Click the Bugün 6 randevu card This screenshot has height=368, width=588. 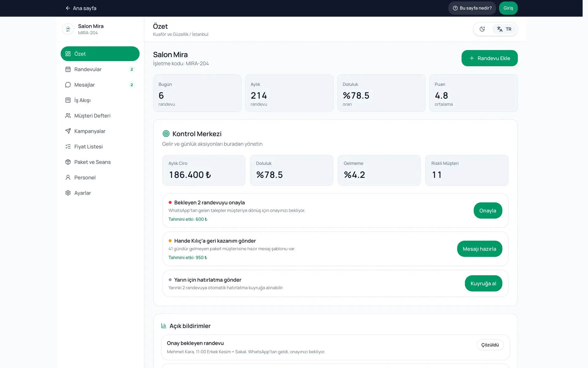[x=197, y=93]
